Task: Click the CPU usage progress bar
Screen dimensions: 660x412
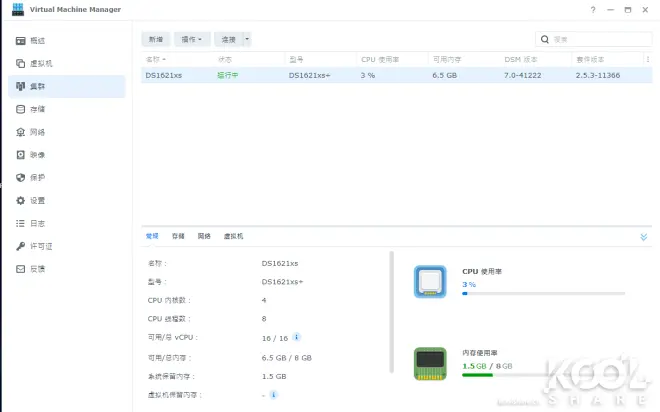Action: 543,293
